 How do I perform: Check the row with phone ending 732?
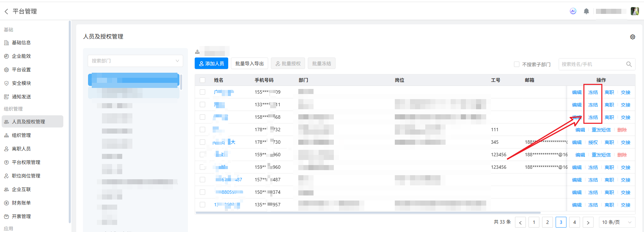click(x=202, y=130)
